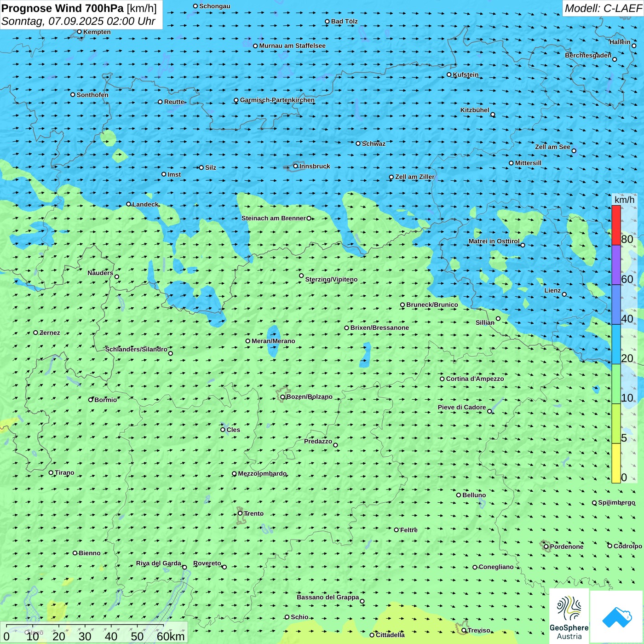Click the GeoSphere Austria logo
This screenshot has width=644, height=644.
(x=569, y=616)
